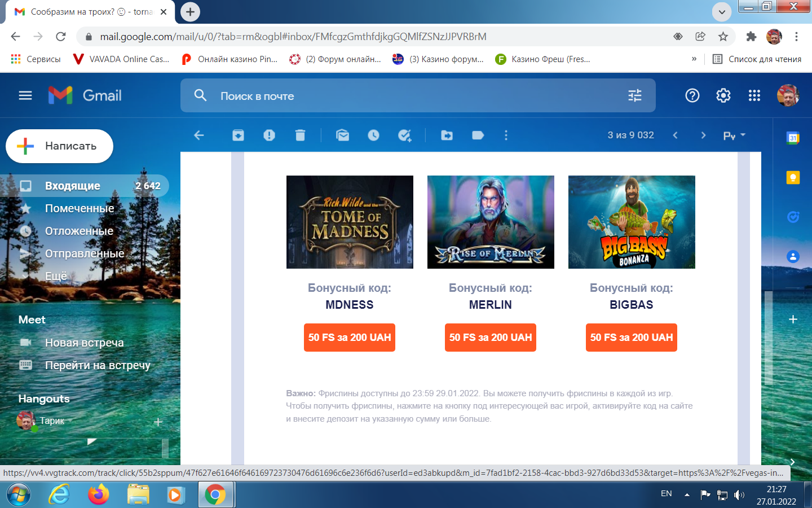Claim 50 FS with MERLIN code
This screenshot has width=812, height=508.
coord(491,338)
